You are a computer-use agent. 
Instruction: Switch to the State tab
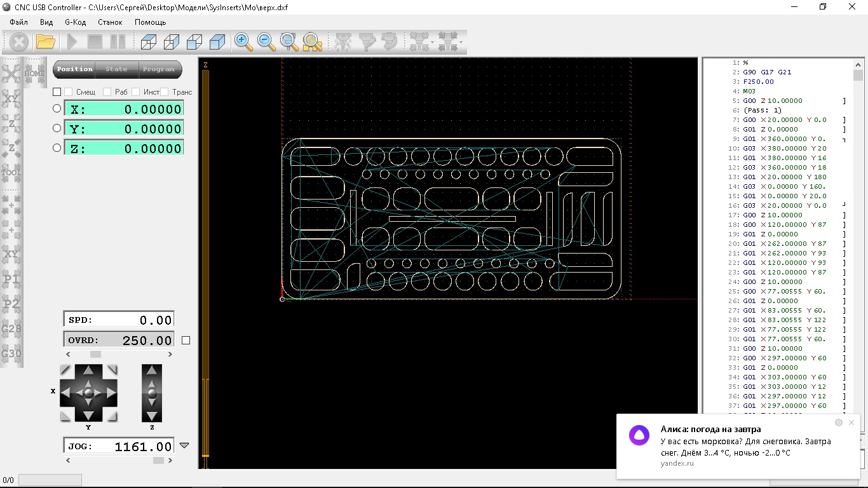point(116,69)
